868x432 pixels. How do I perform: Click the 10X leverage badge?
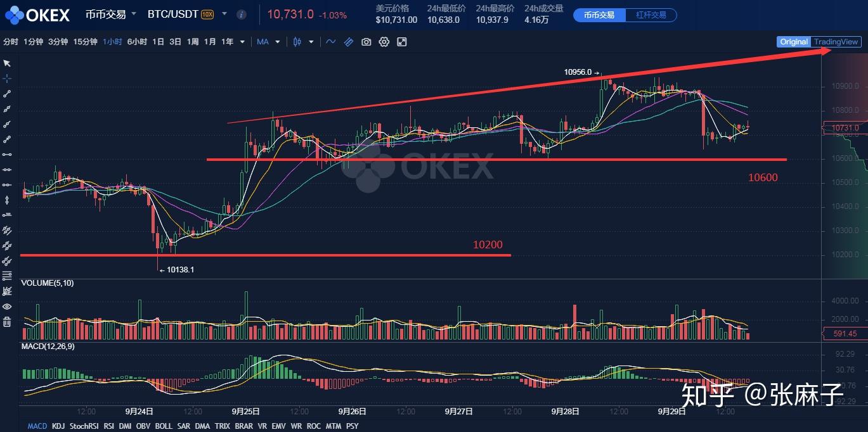click(x=207, y=15)
